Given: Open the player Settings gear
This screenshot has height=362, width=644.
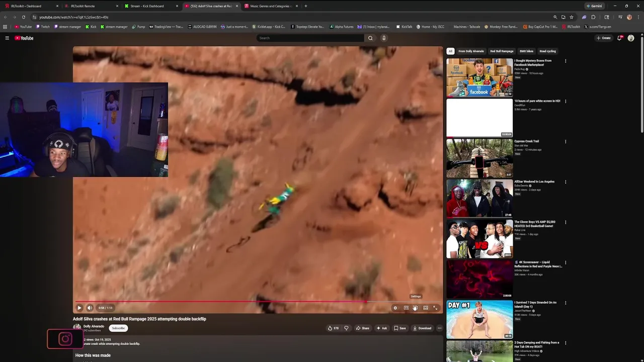Looking at the screenshot, I should (x=416, y=308).
